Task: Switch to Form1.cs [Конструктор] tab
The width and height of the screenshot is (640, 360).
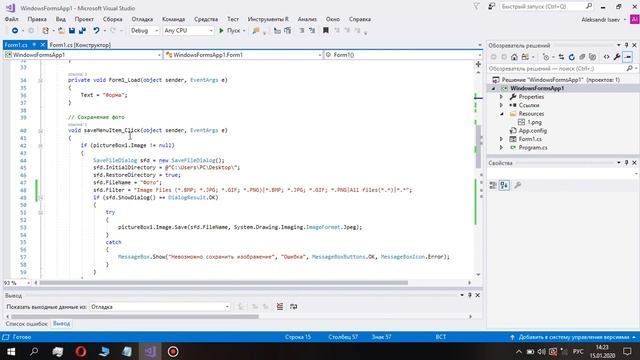Action: [x=80, y=45]
